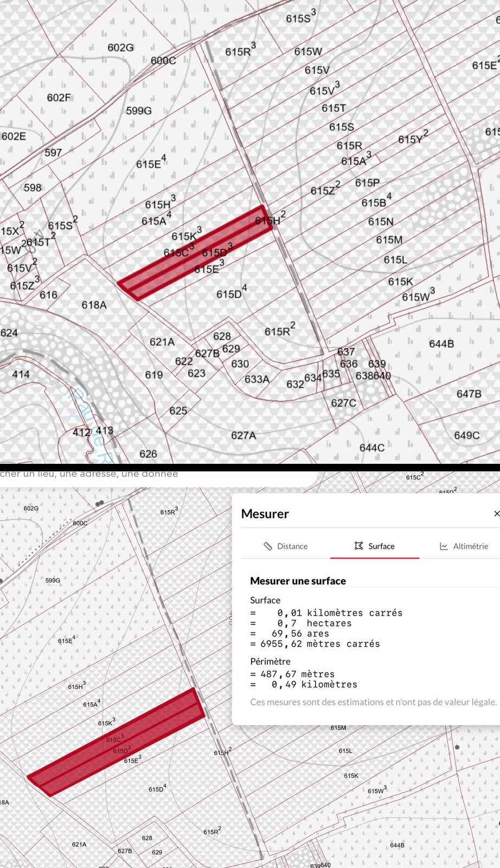The image size is (500, 868).
Task: Click the ruler icon beside Distance
Action: tap(268, 546)
